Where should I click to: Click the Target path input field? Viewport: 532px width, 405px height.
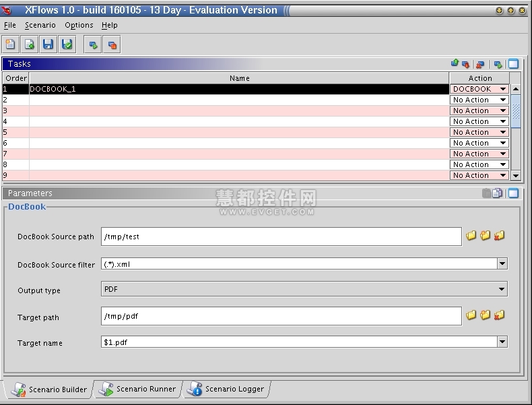281,316
